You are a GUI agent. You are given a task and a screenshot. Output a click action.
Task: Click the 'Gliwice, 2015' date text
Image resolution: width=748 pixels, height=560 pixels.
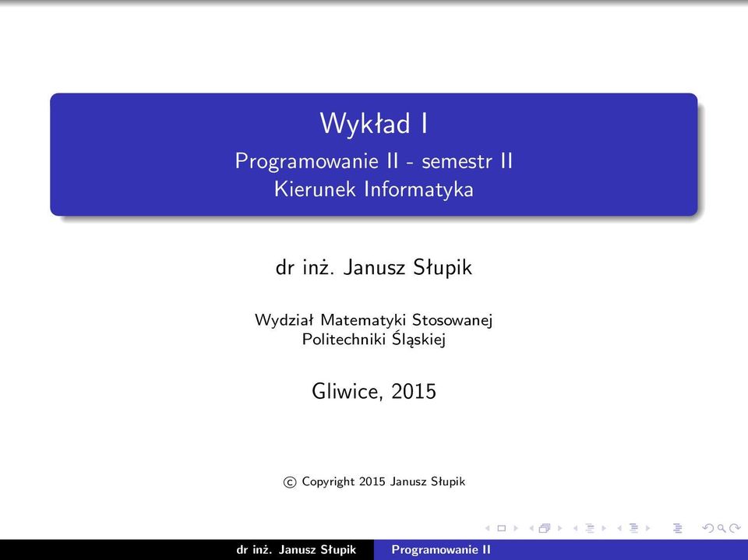(x=373, y=391)
